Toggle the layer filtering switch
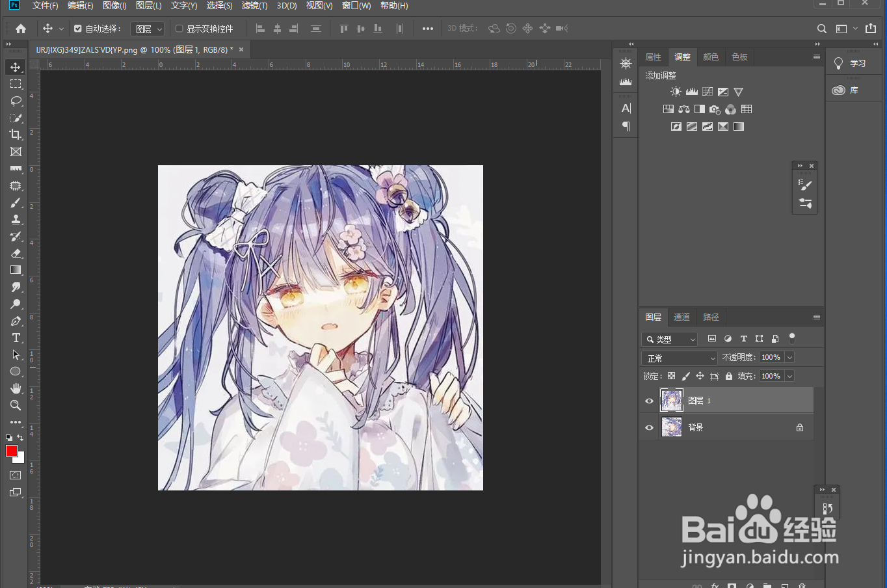Screen dimensions: 887x588 [x=792, y=338]
